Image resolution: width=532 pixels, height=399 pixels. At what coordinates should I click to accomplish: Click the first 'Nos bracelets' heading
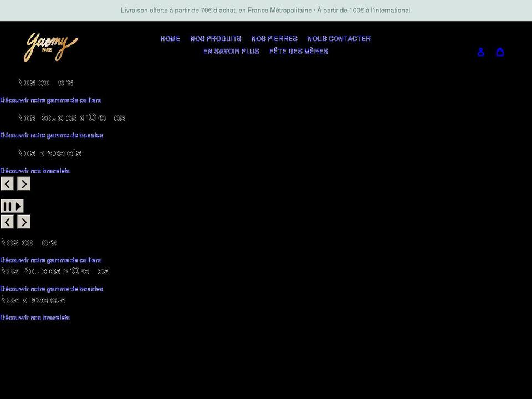[50, 153]
